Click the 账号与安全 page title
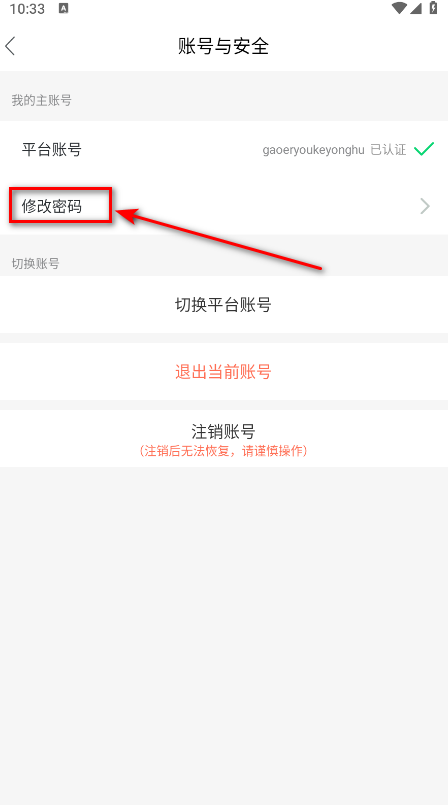 point(223,46)
